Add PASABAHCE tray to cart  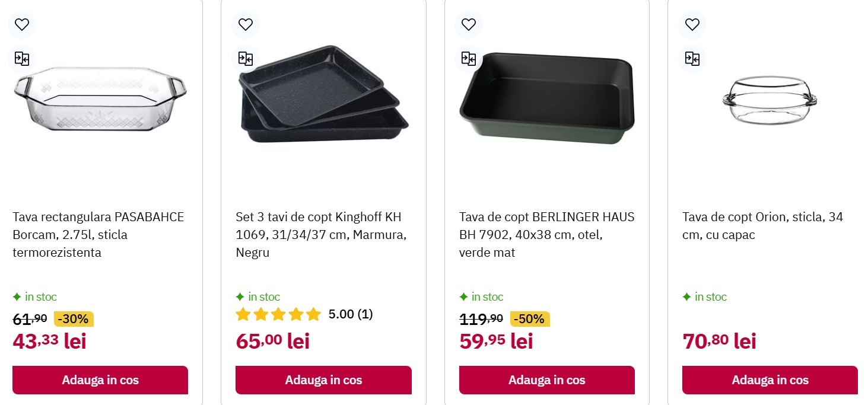(100, 380)
